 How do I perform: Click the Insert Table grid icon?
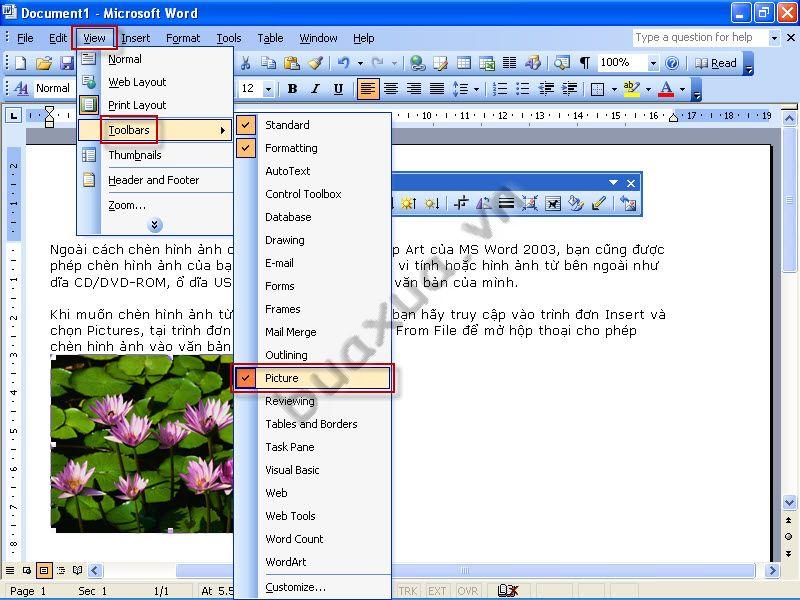464,63
